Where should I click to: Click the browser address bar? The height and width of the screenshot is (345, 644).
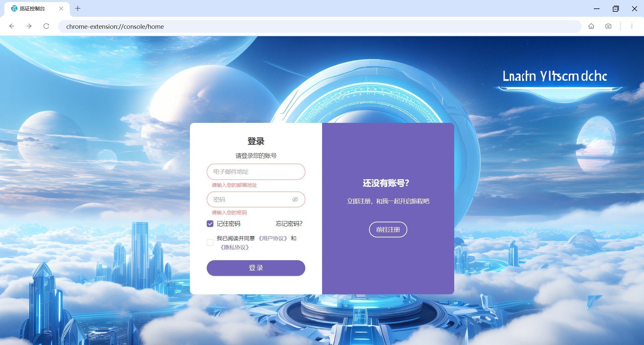[x=319, y=26]
